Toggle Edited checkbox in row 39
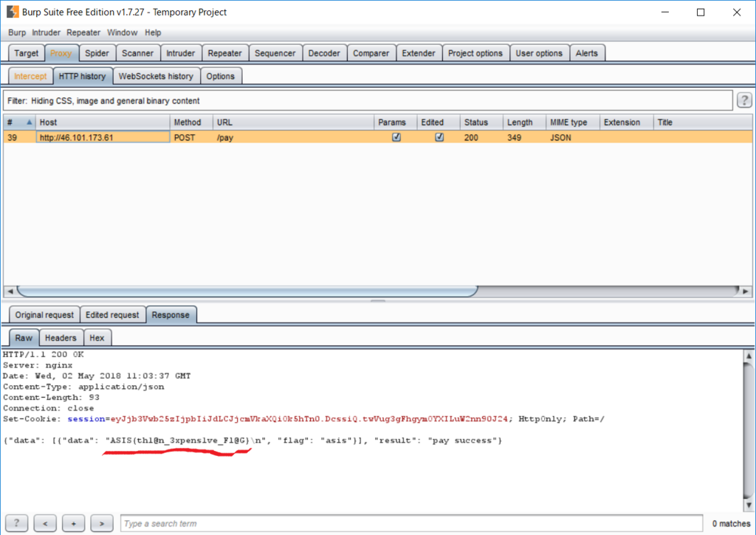The height and width of the screenshot is (535, 756). 439,137
